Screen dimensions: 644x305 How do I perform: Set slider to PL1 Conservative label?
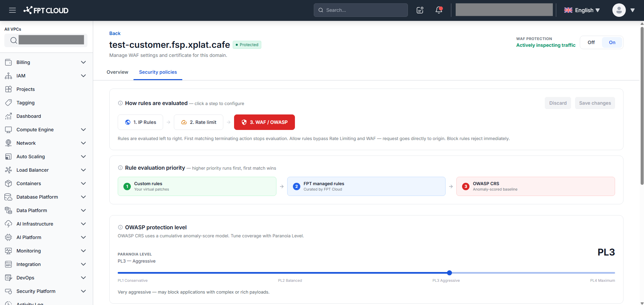point(132,280)
